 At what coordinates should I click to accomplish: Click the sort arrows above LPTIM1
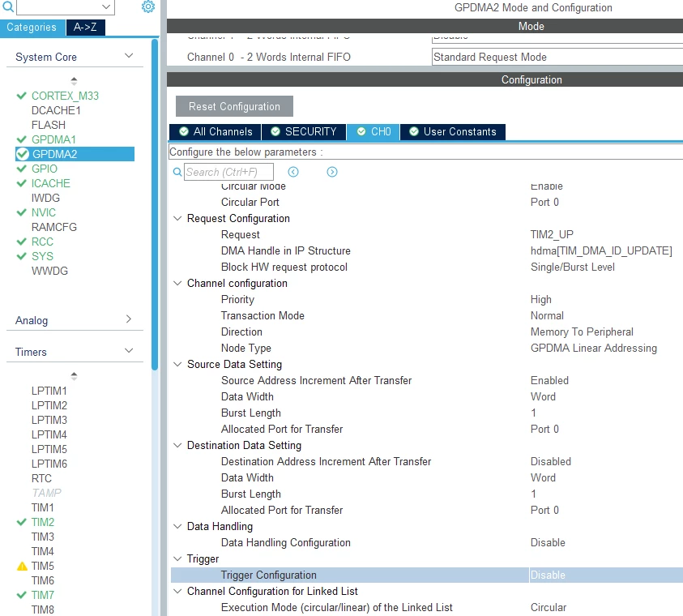click(74, 376)
